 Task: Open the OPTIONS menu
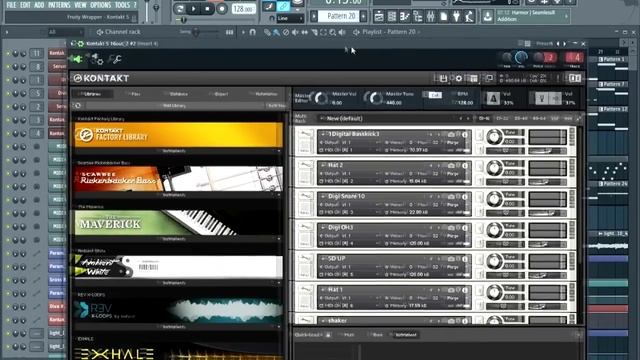100,5
